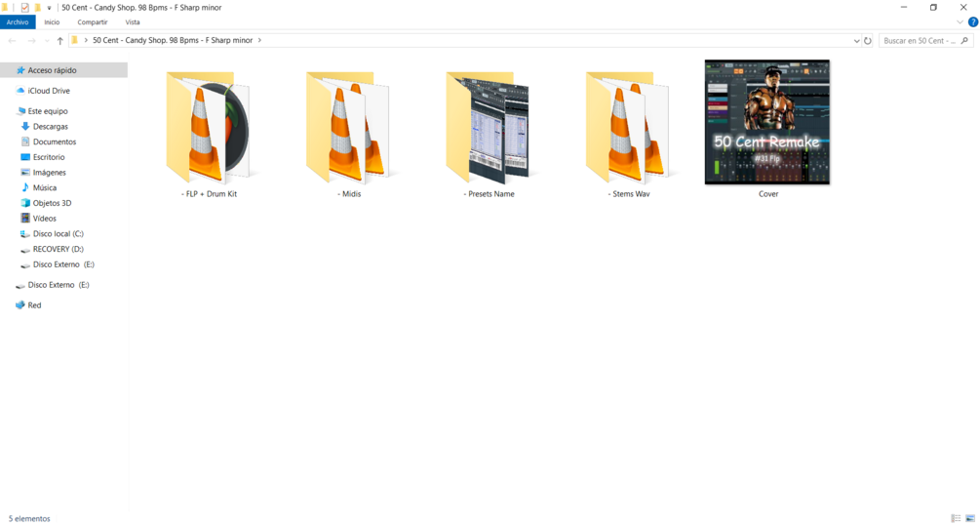
Task: Click the Red network icon
Action: pos(20,305)
